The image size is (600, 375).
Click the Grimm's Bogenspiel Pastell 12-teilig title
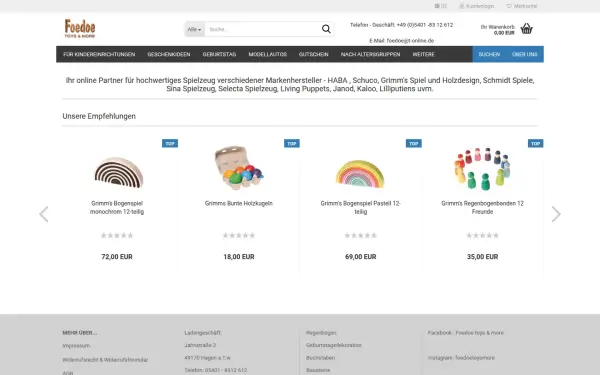coord(360,207)
